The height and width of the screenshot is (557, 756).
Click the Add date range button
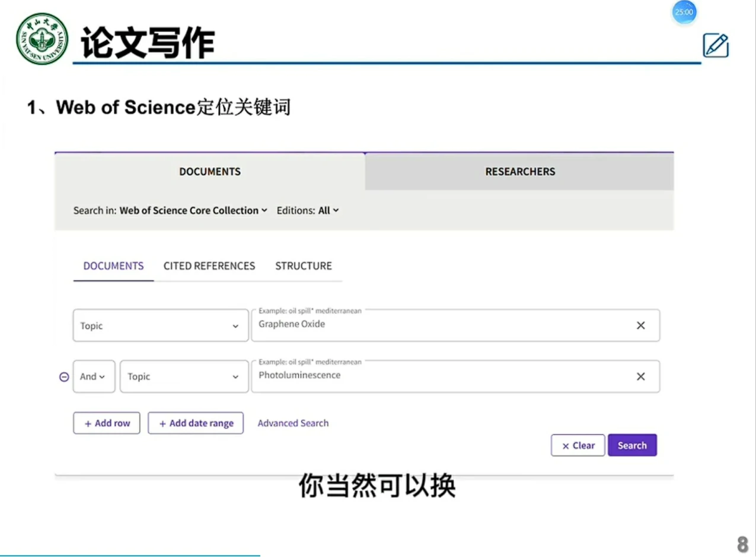(x=196, y=423)
